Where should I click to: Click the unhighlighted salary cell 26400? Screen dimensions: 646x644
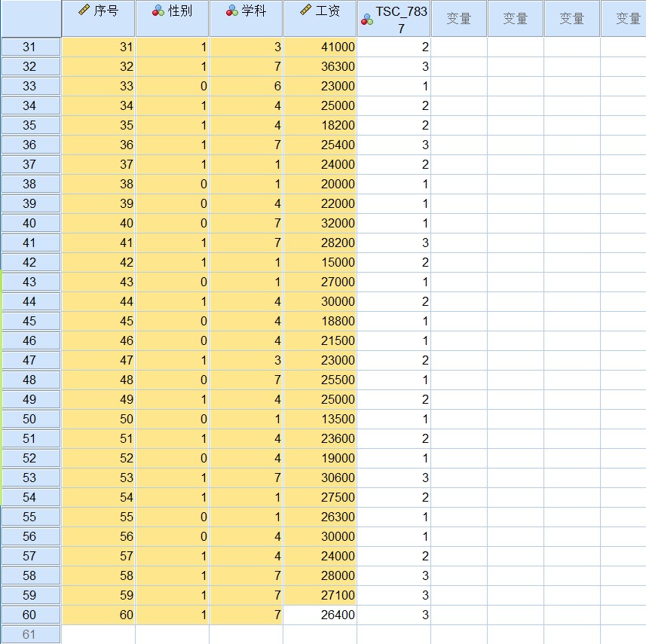[x=320, y=615]
